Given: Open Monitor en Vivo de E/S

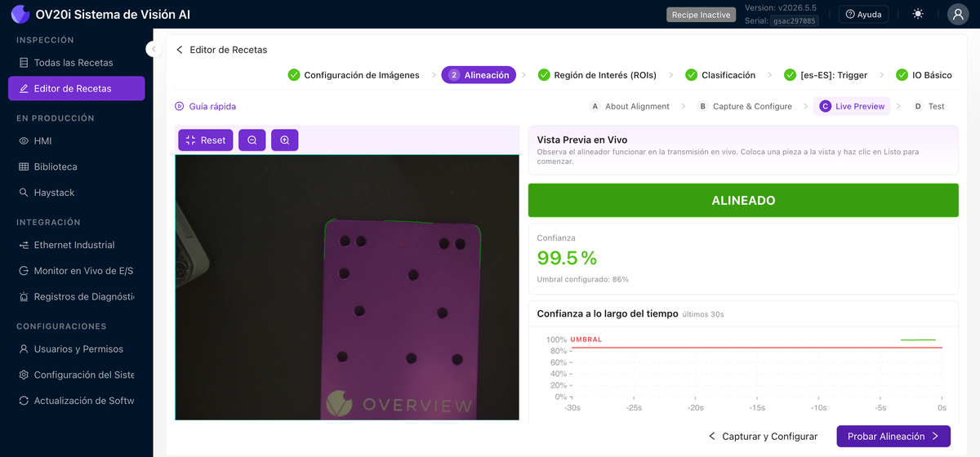Looking at the screenshot, I should point(76,271).
